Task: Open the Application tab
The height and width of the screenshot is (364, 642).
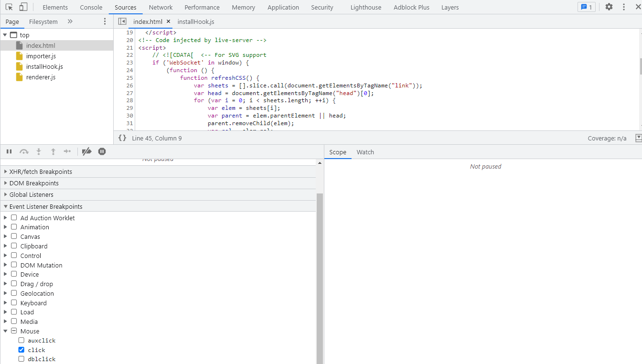Action: pyautogui.click(x=283, y=7)
